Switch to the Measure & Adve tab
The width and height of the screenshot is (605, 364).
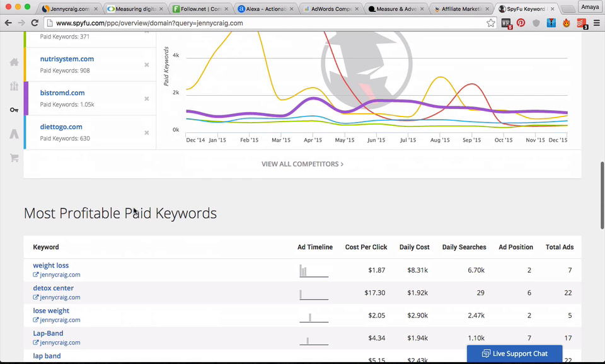(396, 9)
